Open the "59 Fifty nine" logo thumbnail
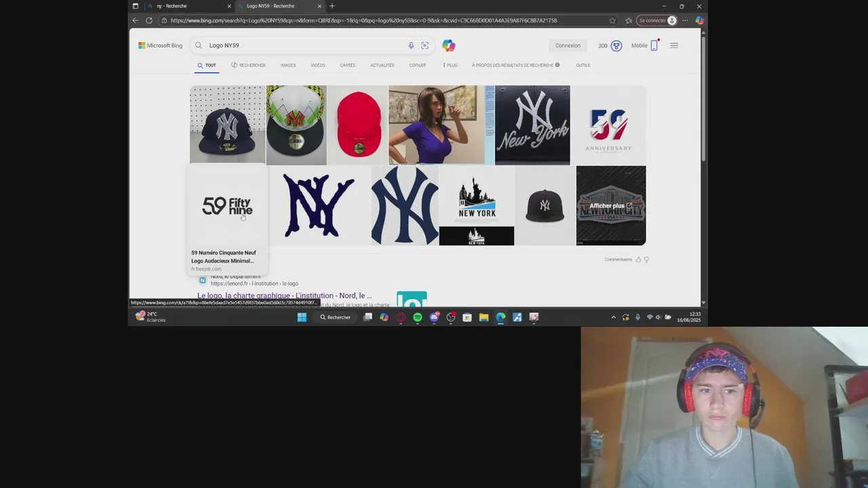The image size is (868, 488). click(x=227, y=205)
